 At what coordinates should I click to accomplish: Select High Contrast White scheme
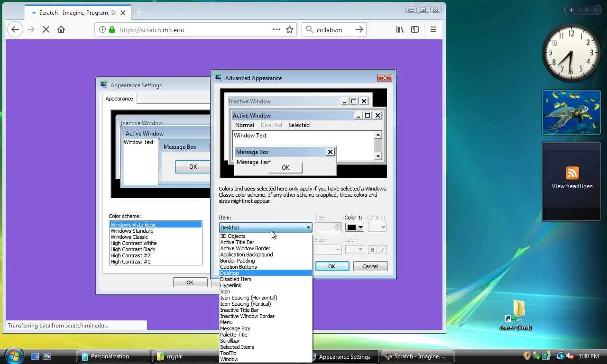click(156, 243)
